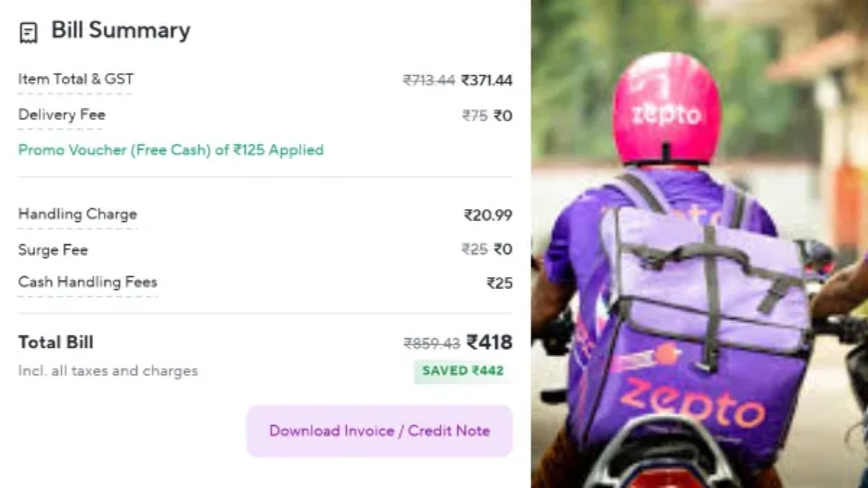Click the pink Zepto helmet in photo
Viewport: 868px width, 488px height.
666,108
